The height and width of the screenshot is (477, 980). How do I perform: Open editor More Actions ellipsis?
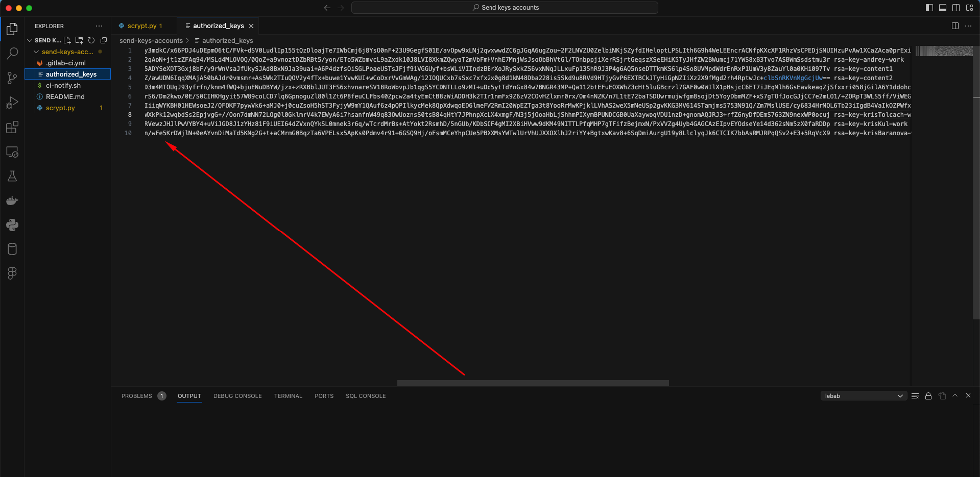tap(968, 26)
